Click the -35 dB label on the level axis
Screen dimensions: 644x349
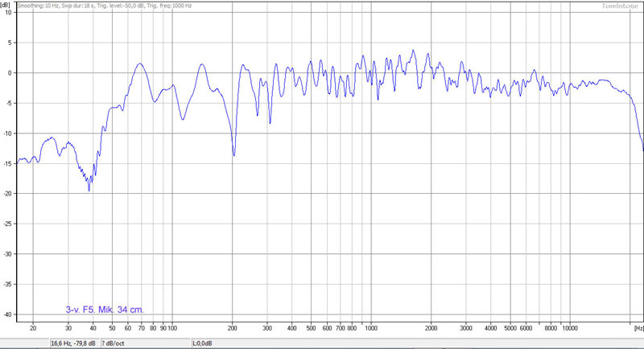tap(6, 284)
